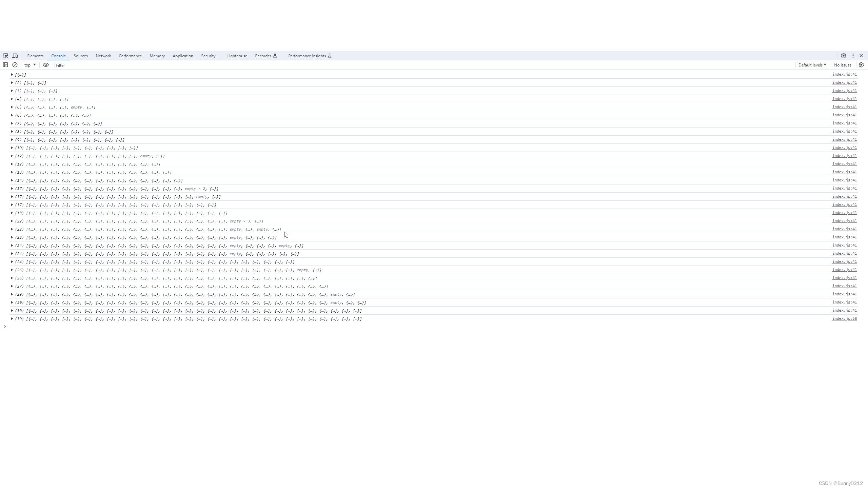868x489 pixels.
Task: Open DevTools settings gear in the tab bar
Action: pos(843,56)
